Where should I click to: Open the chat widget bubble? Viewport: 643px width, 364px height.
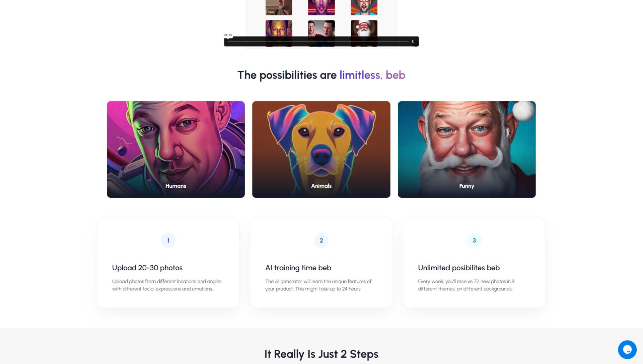tap(627, 350)
